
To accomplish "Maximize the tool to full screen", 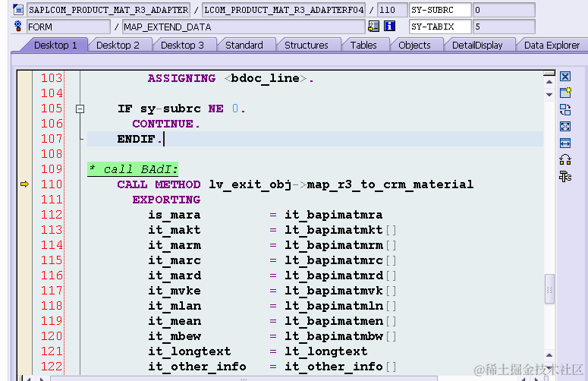I will click(565, 127).
